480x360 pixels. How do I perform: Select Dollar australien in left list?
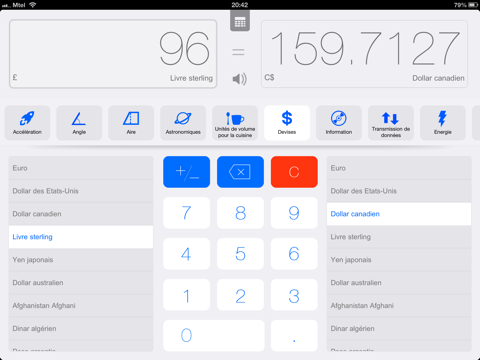tap(81, 283)
